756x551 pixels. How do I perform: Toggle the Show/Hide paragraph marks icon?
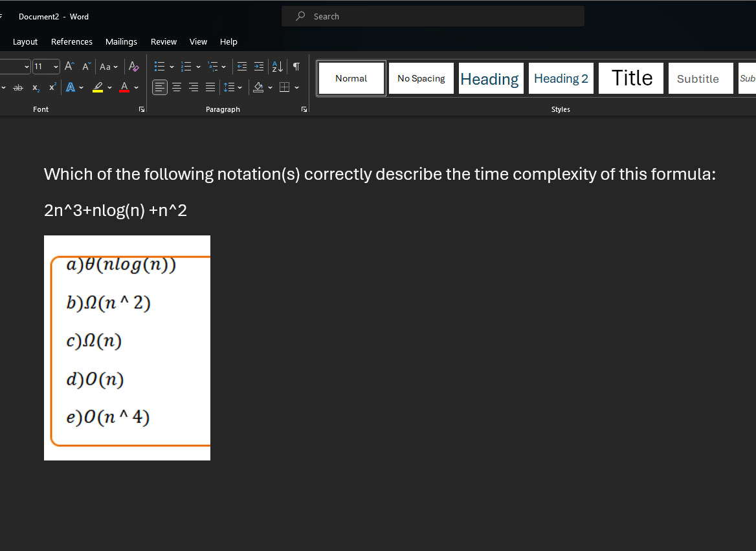point(295,67)
